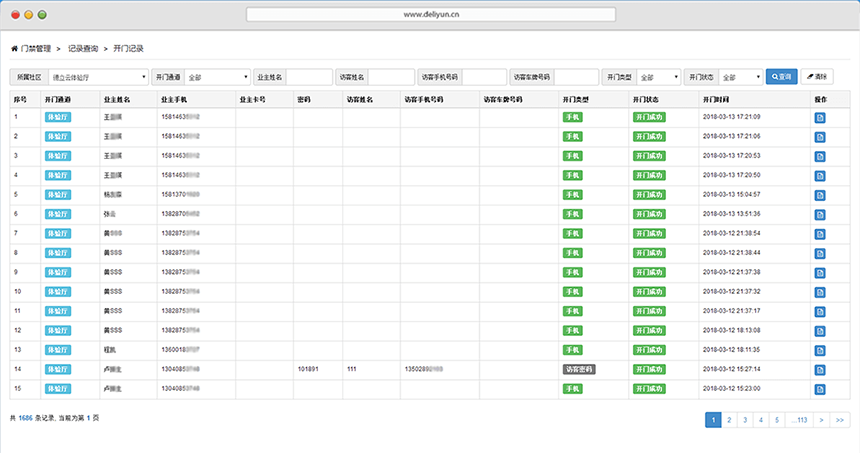Open detail icon for row 8
Viewport: 860px width, 453px height.
[x=820, y=253]
